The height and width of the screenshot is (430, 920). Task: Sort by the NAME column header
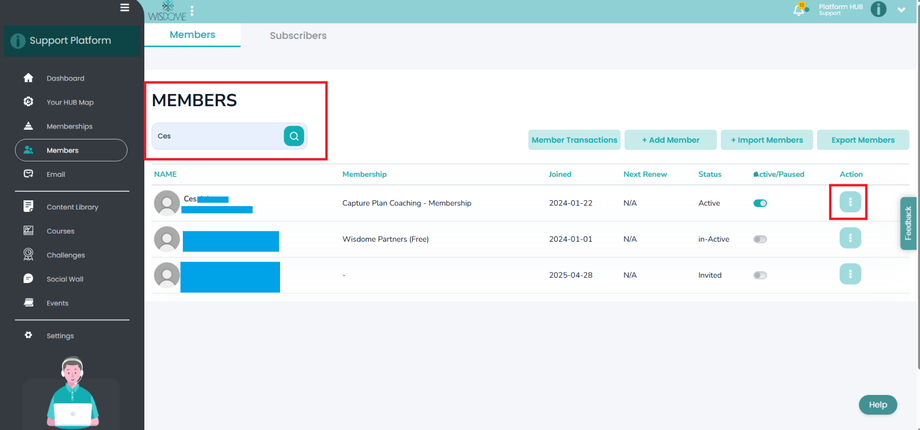[165, 174]
